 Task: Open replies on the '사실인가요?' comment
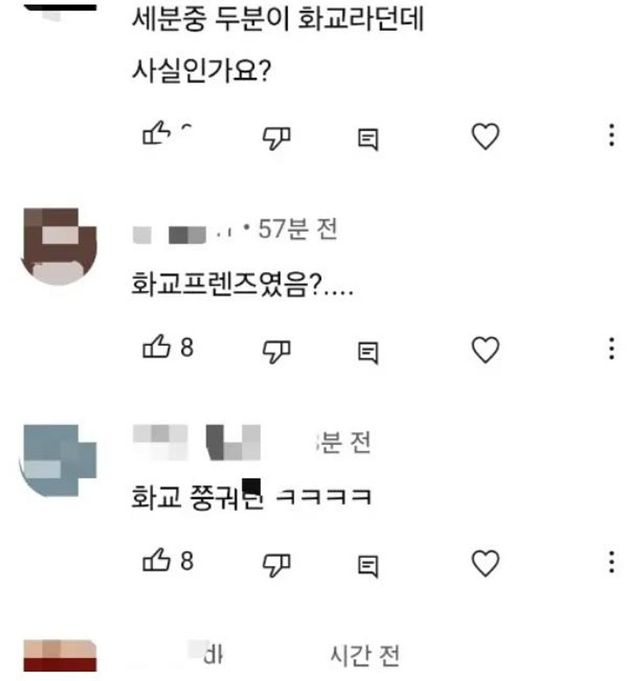(x=368, y=139)
